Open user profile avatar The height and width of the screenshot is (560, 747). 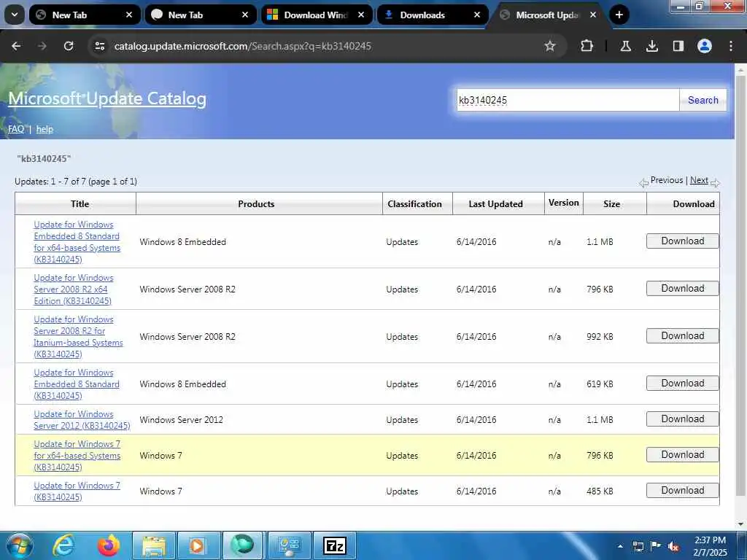coord(705,46)
